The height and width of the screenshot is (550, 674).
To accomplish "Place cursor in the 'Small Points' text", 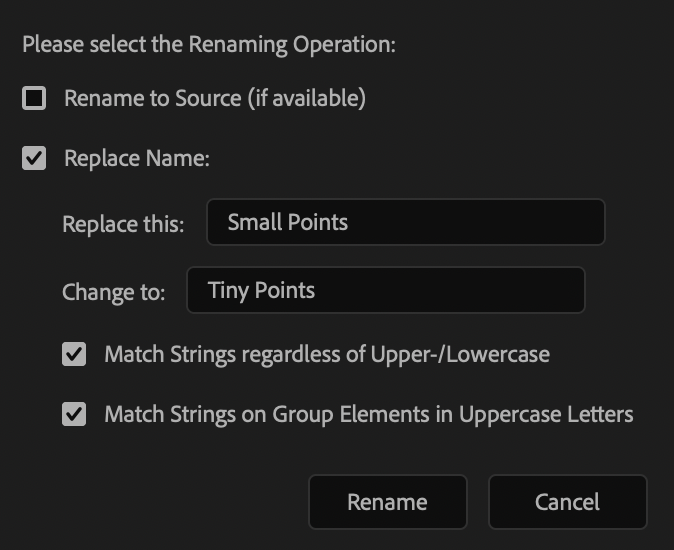I will (288, 222).
